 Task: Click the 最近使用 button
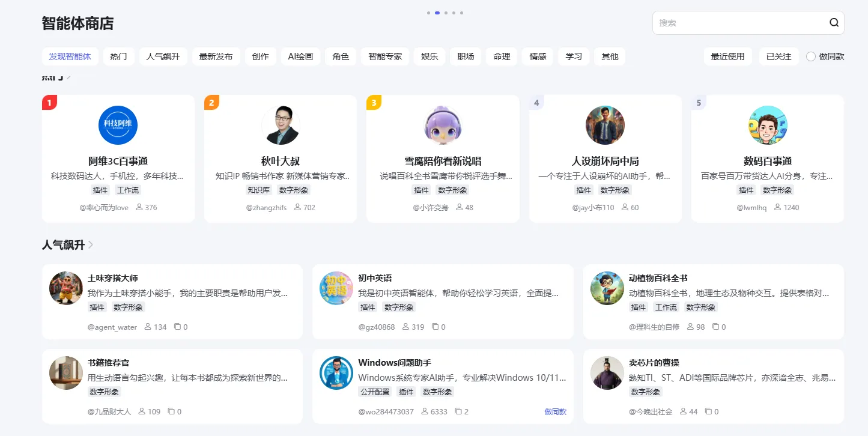pos(727,56)
